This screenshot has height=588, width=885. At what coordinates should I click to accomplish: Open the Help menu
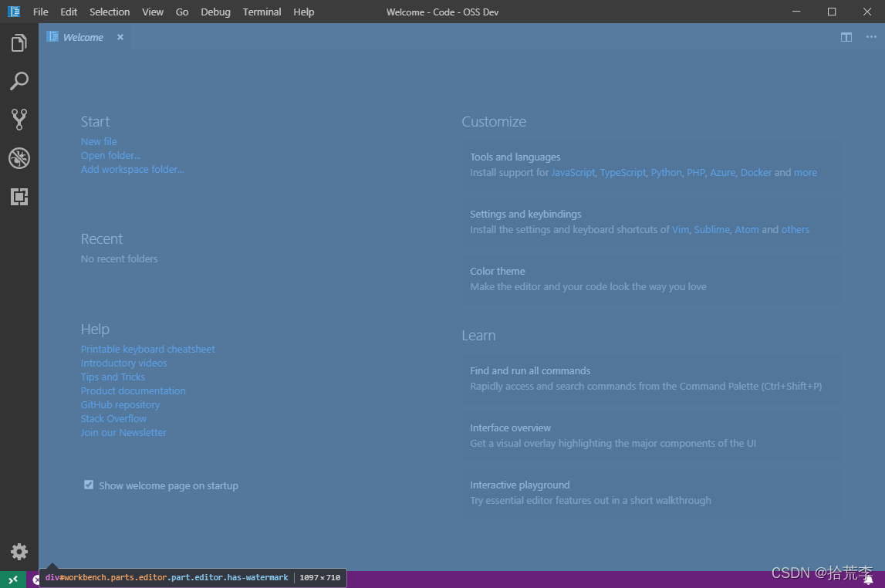pos(304,12)
